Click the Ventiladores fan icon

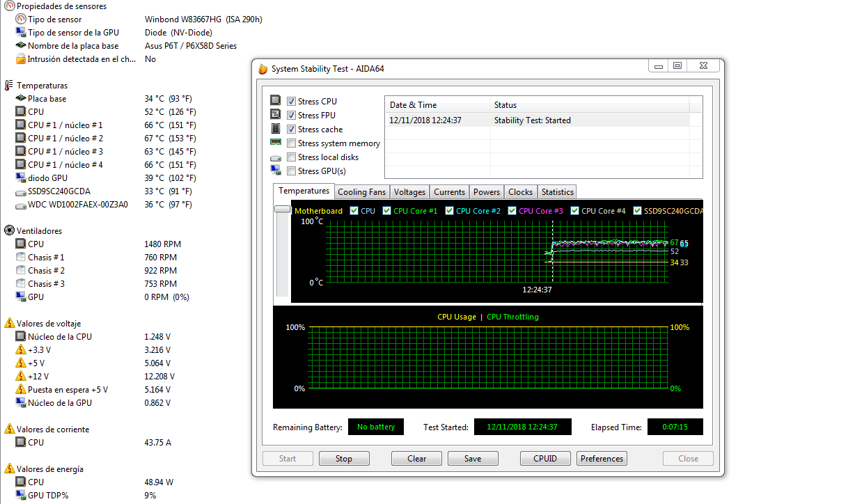[9, 231]
